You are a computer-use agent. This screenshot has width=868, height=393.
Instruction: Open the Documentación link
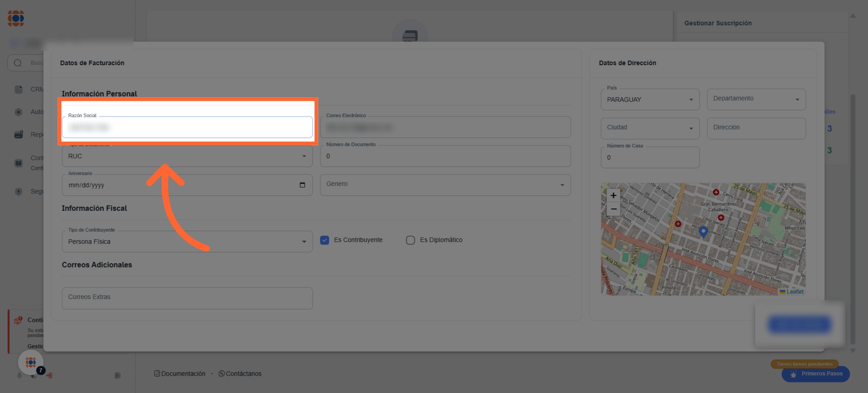tap(180, 373)
